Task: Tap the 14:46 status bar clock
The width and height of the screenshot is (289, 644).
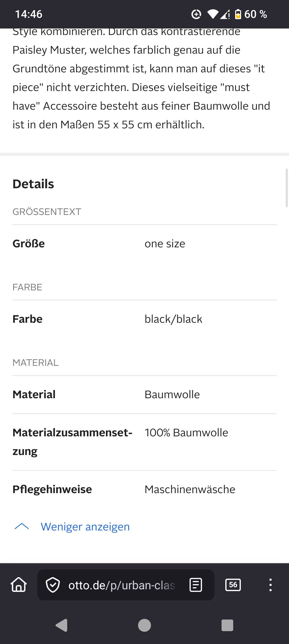Action: tap(28, 14)
